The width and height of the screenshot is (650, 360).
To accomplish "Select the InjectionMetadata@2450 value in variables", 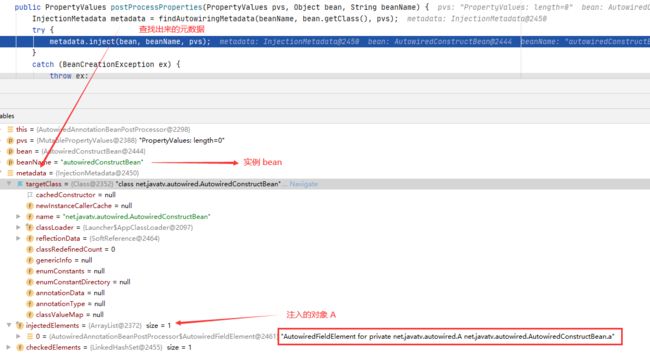I will [97, 173].
